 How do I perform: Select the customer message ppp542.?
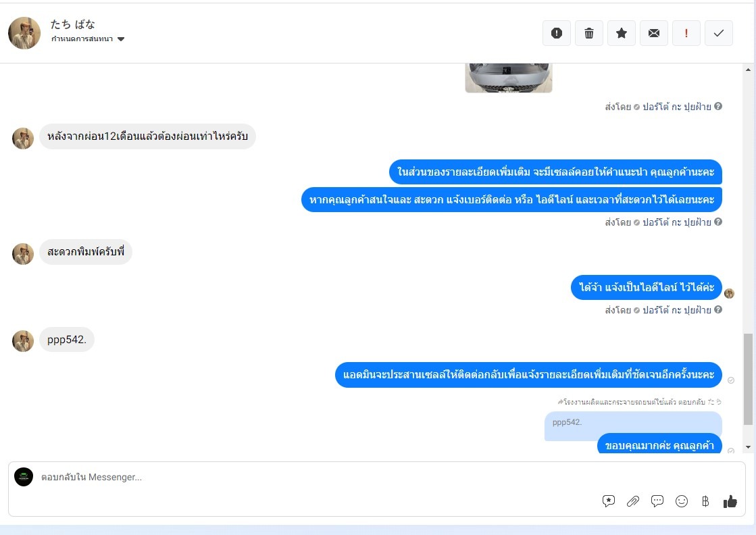(66, 339)
